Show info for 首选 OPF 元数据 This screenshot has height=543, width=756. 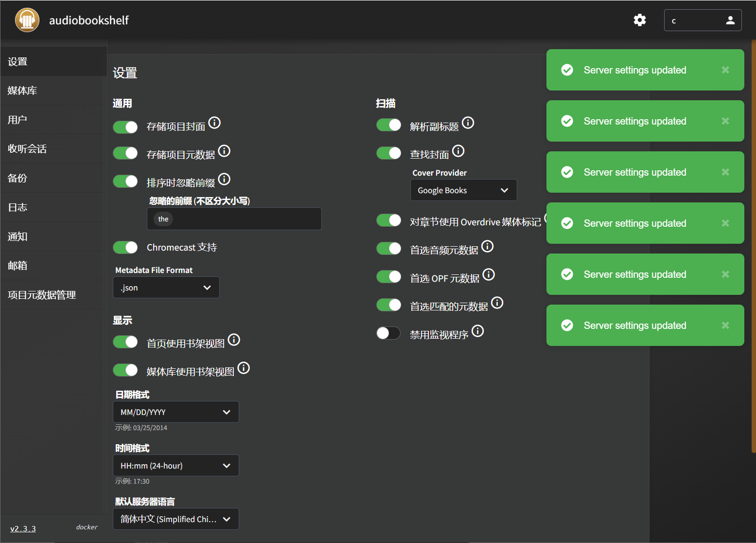tap(489, 274)
